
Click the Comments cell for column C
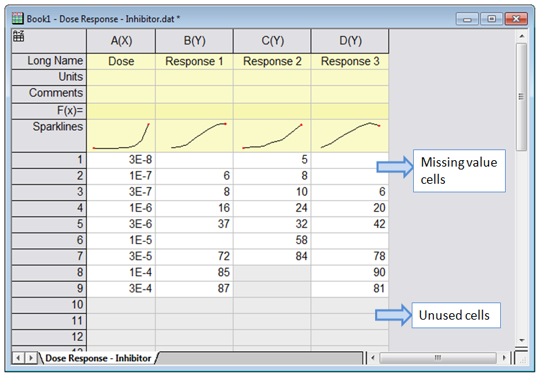pos(273,94)
